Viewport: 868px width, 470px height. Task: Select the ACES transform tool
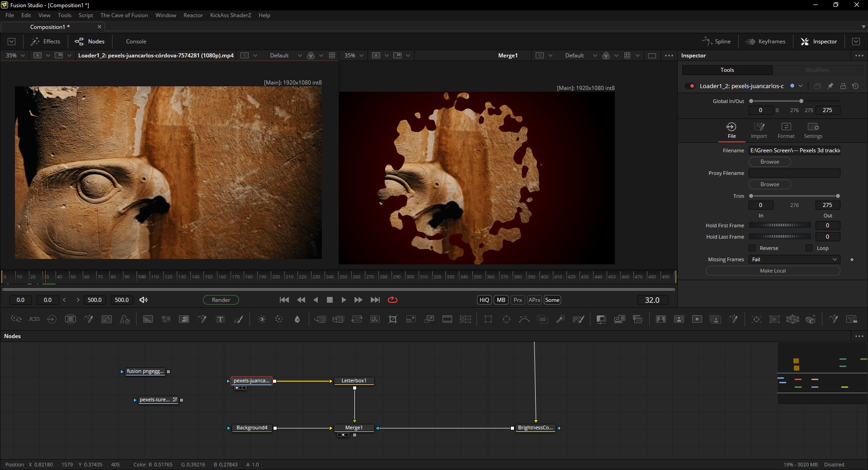[x=34, y=319]
